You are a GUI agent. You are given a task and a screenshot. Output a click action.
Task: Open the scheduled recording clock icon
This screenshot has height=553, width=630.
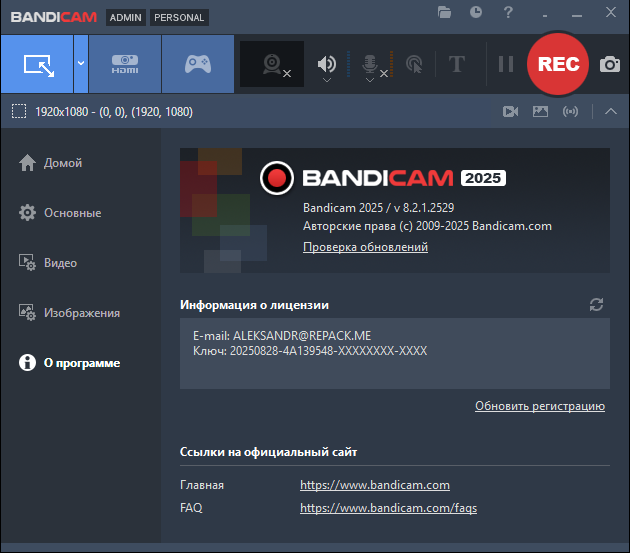point(476,12)
